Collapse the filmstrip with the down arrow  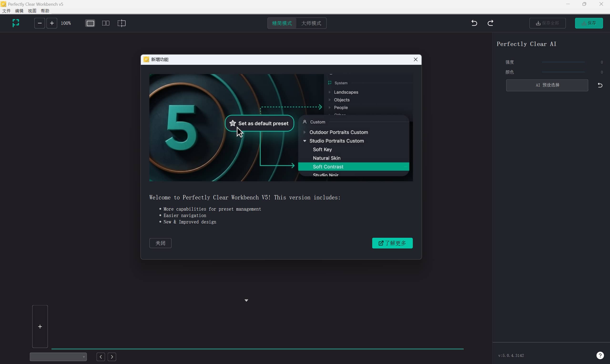(246, 300)
